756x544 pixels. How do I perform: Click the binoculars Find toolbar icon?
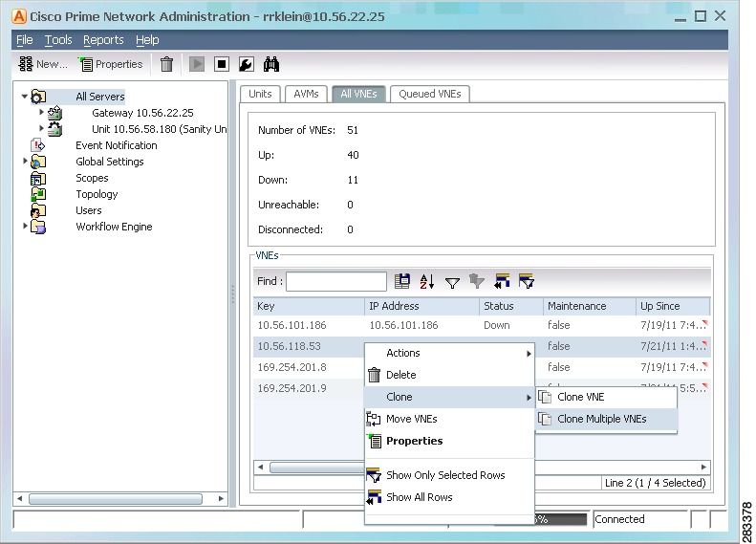[271, 64]
